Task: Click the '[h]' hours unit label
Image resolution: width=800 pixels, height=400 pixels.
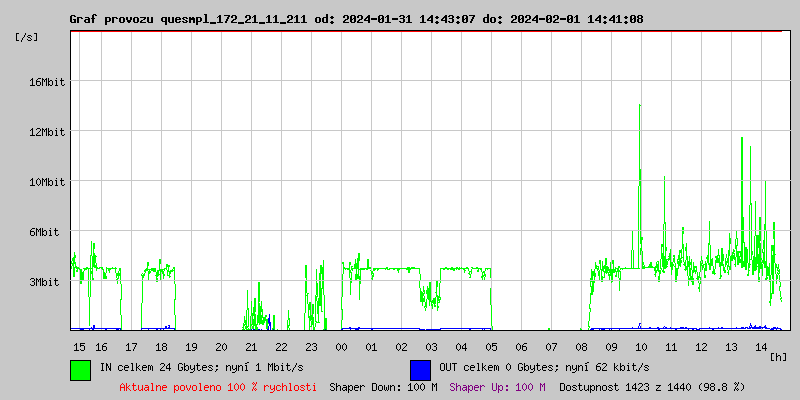Action: (779, 357)
